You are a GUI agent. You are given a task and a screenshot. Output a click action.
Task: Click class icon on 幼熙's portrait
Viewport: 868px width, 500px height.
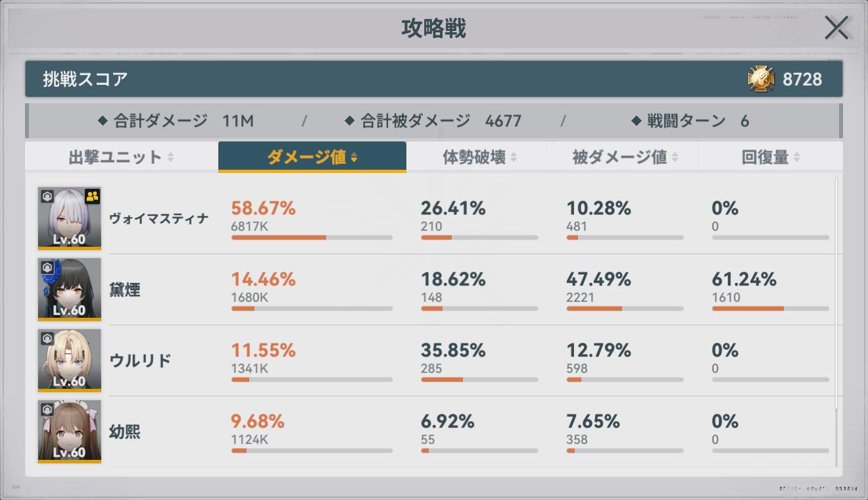point(47,410)
